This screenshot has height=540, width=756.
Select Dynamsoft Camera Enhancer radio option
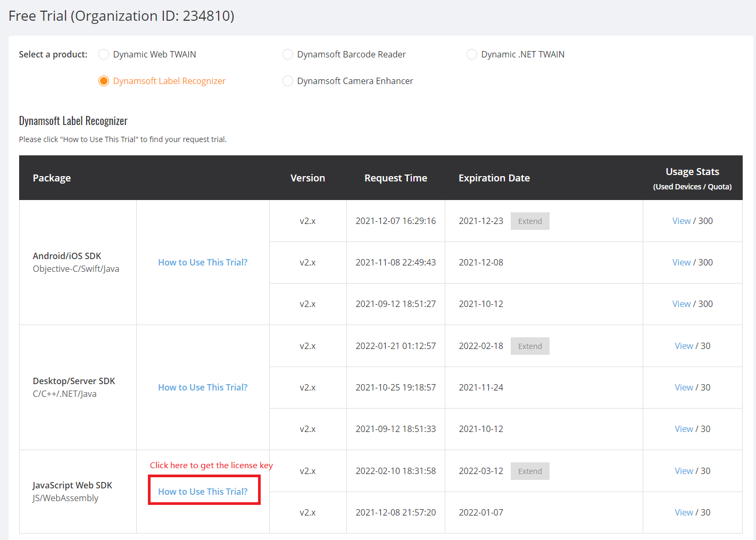point(288,81)
